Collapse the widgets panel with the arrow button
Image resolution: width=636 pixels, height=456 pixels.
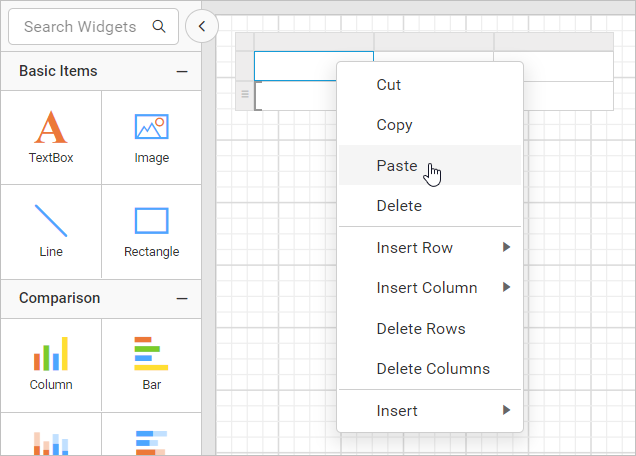pos(202,27)
